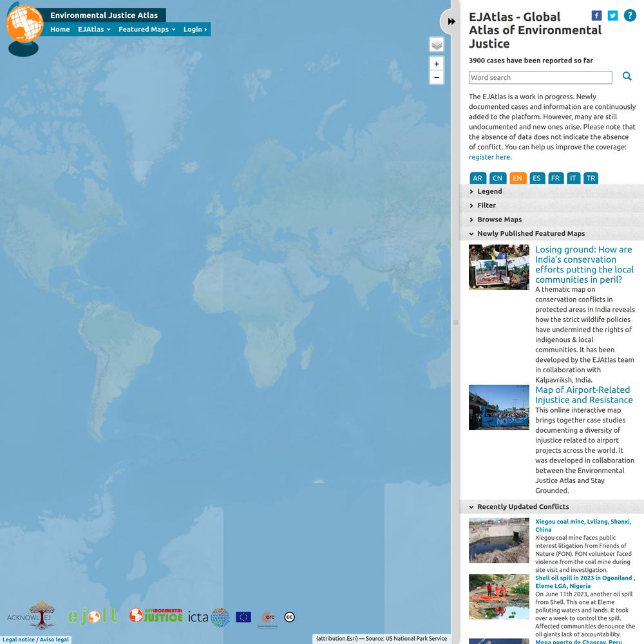The height and width of the screenshot is (644, 644).
Task: Open Legal notice / Aviso legal link
Action: tap(35, 639)
